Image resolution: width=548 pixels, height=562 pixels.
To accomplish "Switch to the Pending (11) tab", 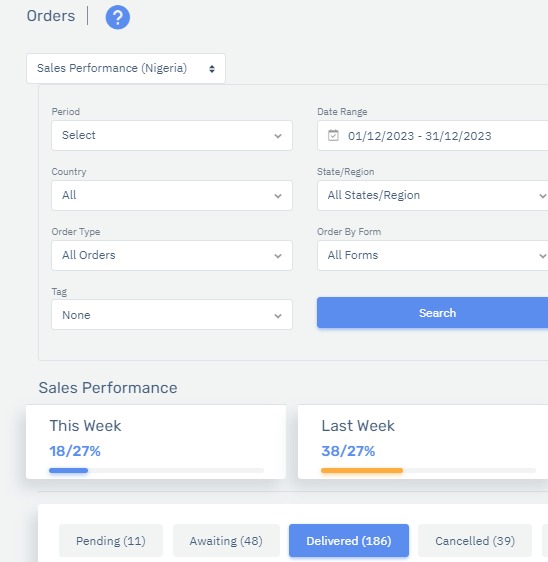I will [111, 540].
